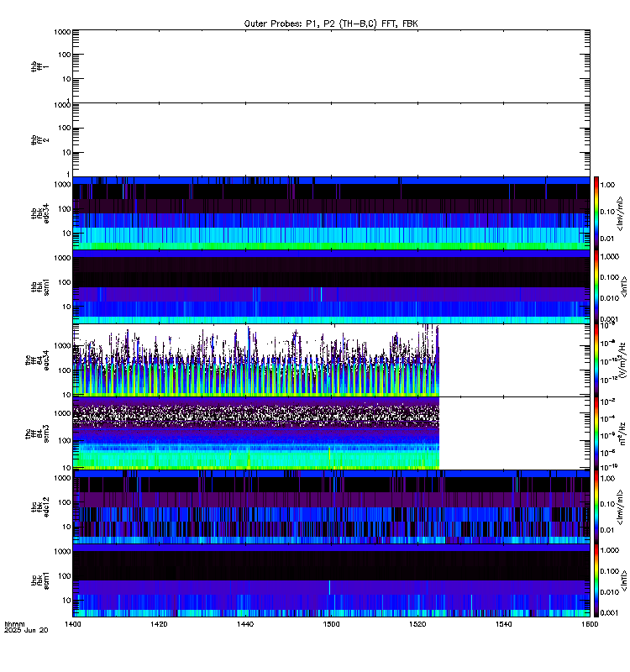Viewport: 630px width, 672px height.
Task: Click the "1500" time axis tick label
Action: (x=331, y=624)
